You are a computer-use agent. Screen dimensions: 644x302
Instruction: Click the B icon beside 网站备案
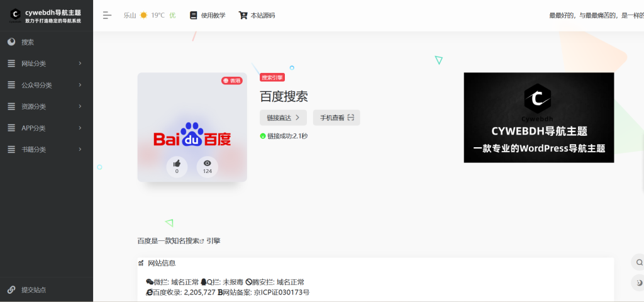(x=220, y=293)
